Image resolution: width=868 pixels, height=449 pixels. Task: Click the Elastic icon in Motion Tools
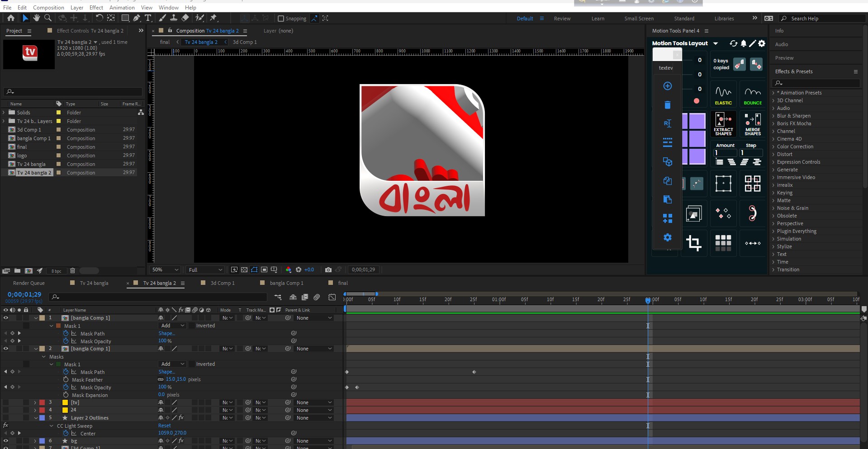click(723, 95)
